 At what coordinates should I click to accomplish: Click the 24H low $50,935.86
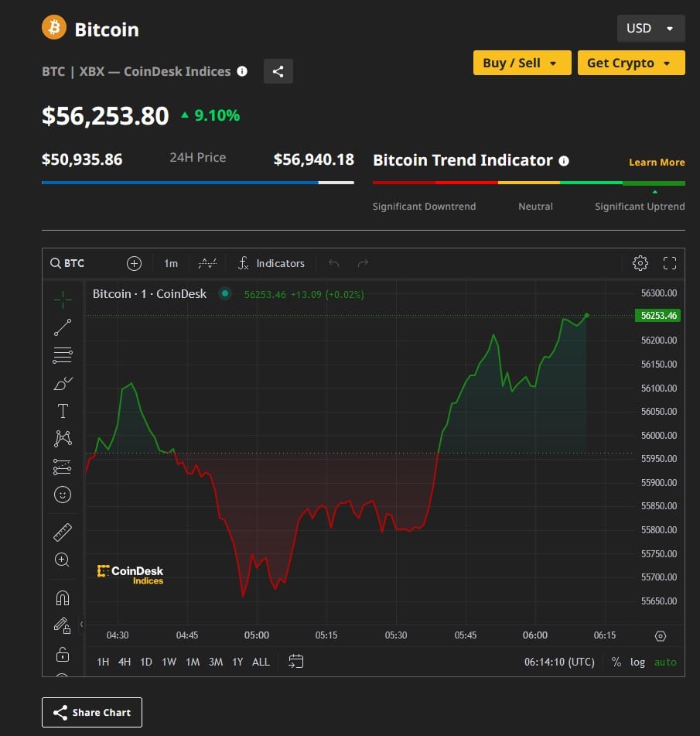pyautogui.click(x=82, y=159)
